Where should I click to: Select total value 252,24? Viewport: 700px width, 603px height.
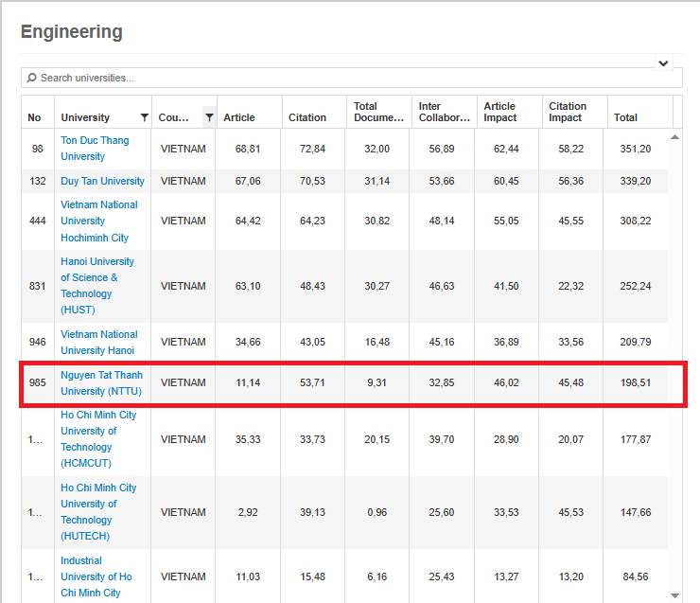tap(636, 286)
